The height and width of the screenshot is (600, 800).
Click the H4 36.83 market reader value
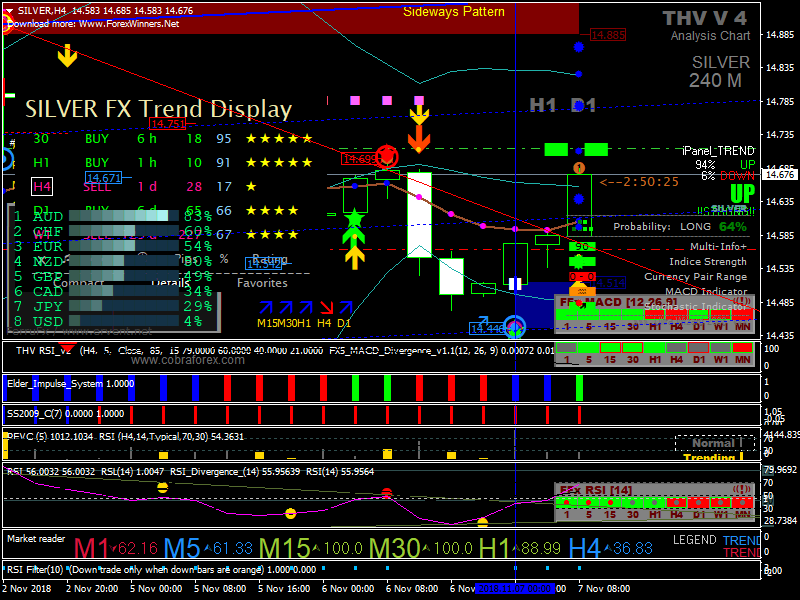point(610,548)
